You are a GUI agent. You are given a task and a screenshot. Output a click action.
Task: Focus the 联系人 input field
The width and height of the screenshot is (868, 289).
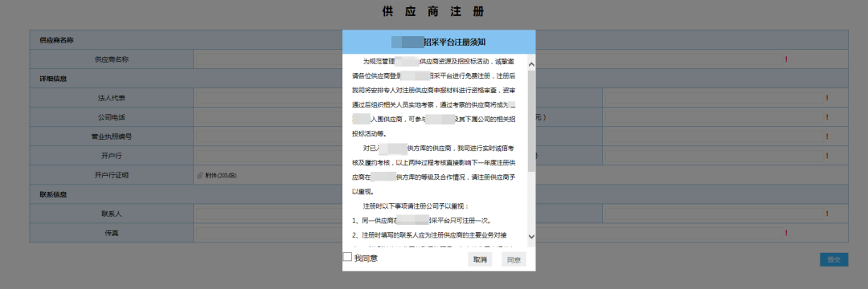click(x=268, y=214)
